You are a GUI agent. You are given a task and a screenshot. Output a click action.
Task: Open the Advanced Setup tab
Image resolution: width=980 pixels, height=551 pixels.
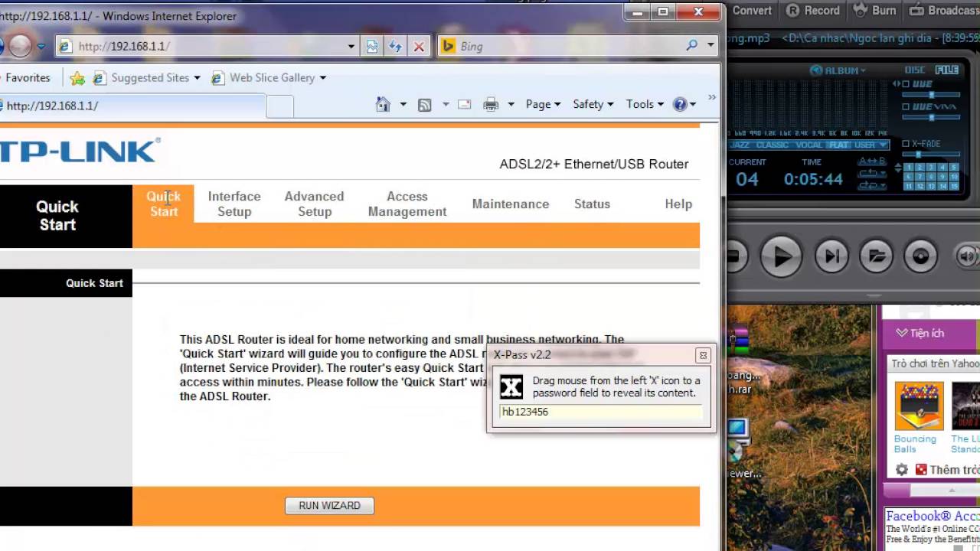coord(314,204)
